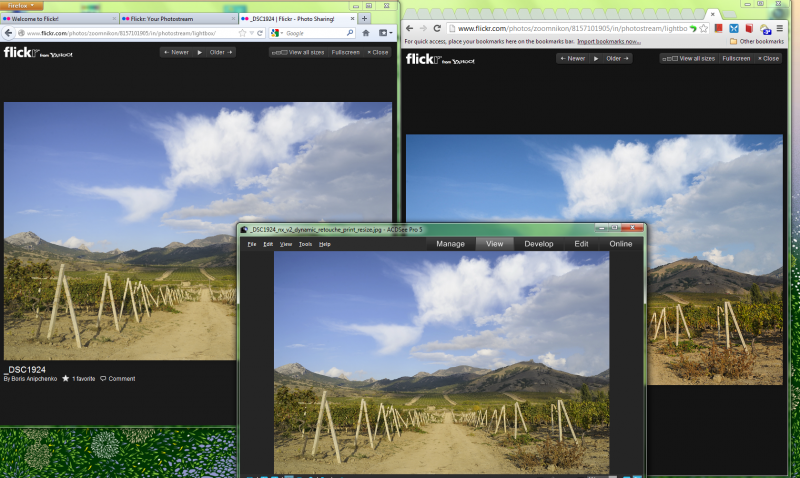This screenshot has width=800, height=478.
Task: Click the Comment link with bubble icon
Action: pos(118,379)
